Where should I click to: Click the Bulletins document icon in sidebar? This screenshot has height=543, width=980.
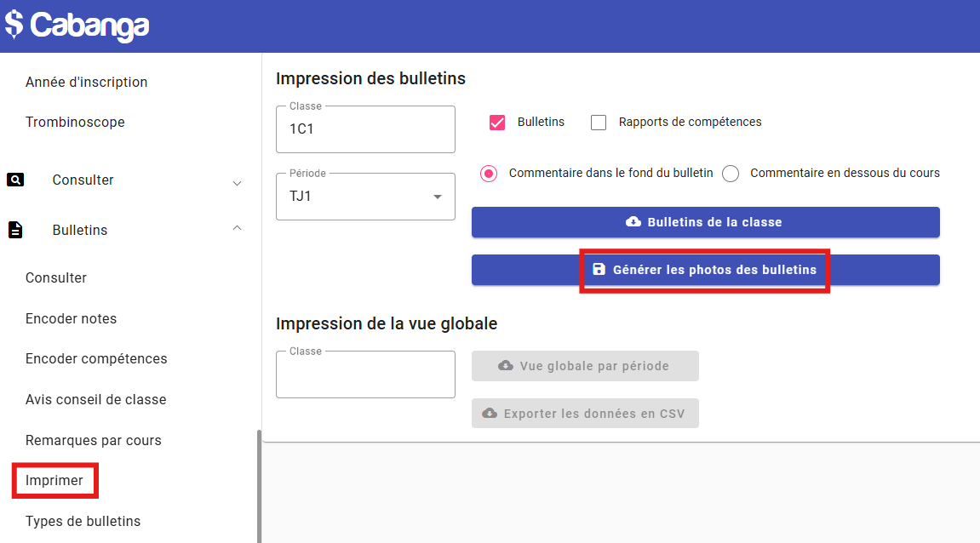[15, 230]
